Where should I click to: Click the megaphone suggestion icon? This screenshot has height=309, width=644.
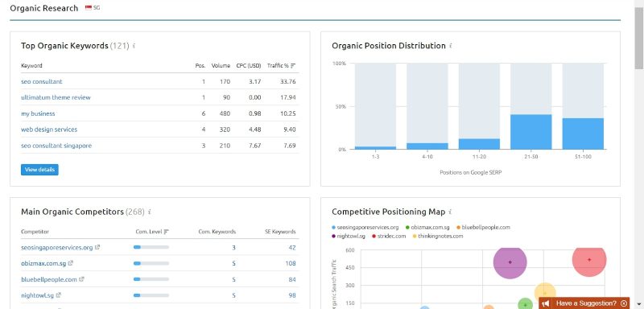coord(545,303)
